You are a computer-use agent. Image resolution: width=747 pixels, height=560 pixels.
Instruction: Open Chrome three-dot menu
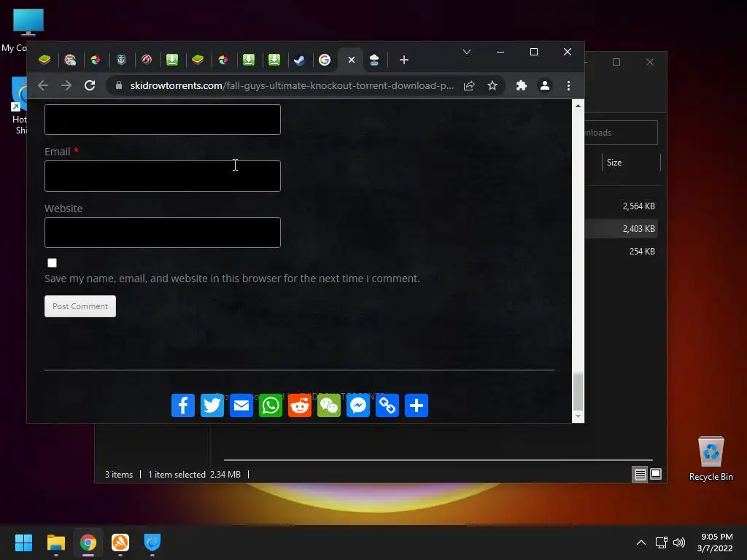[x=568, y=86]
